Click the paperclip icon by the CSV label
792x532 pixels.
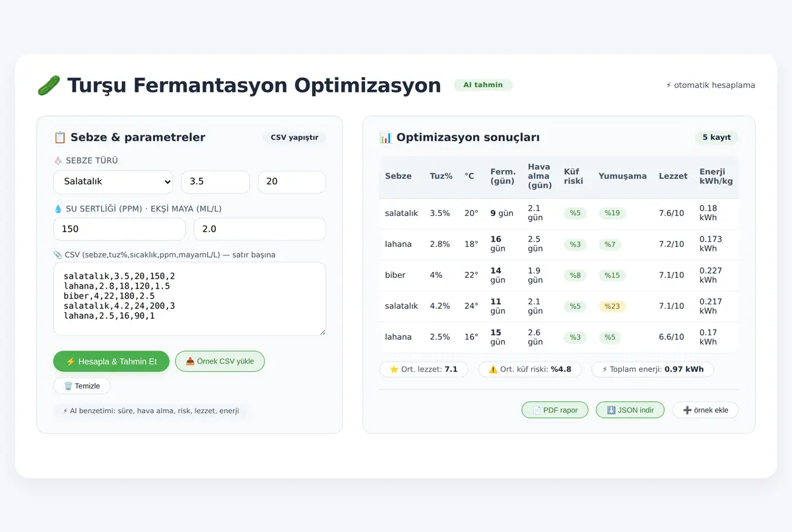[x=58, y=255]
